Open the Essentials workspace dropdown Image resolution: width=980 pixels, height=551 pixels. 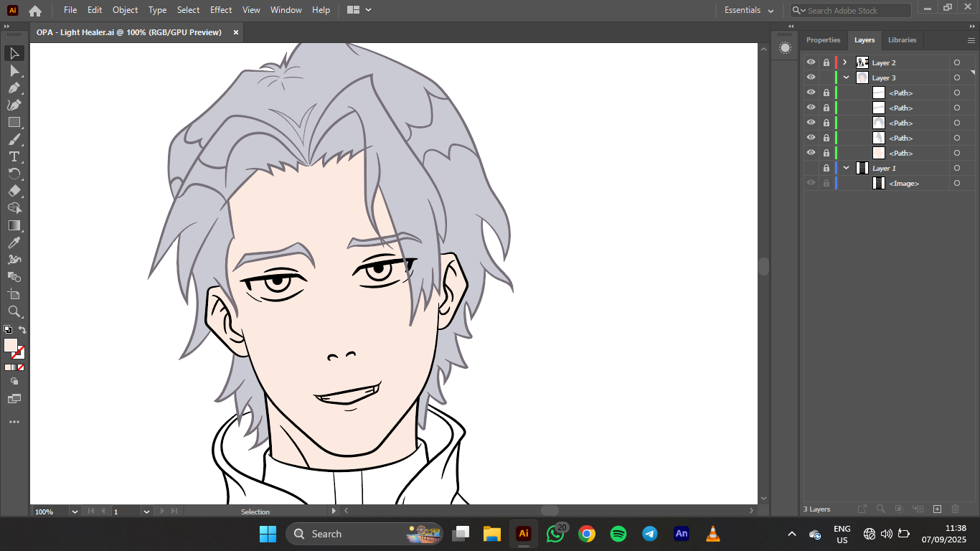click(749, 10)
